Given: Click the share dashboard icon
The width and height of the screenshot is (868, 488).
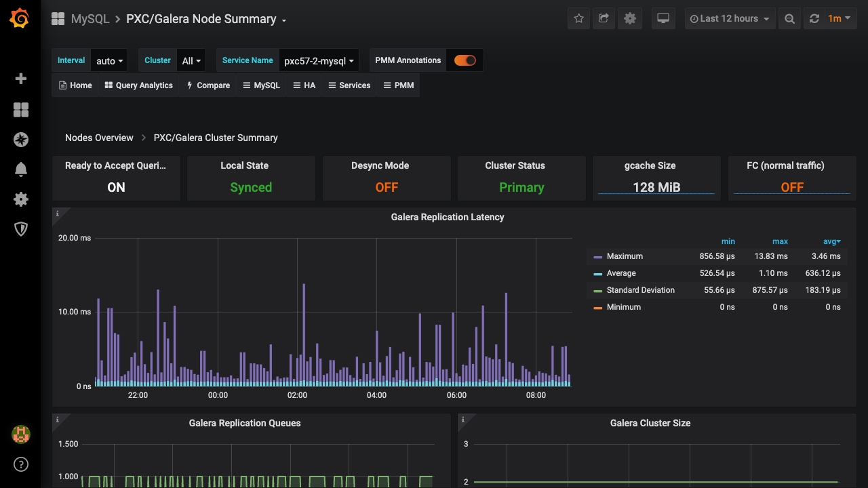Looking at the screenshot, I should 604,19.
